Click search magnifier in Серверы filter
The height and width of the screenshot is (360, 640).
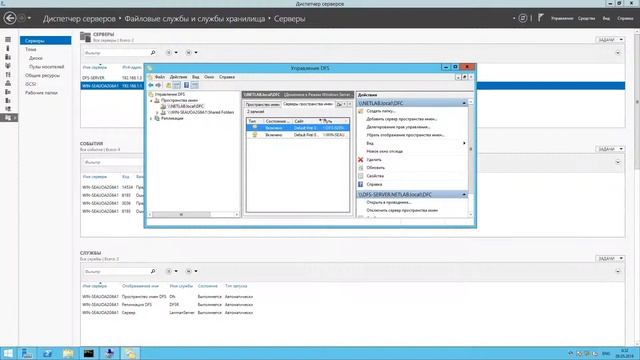(x=153, y=53)
